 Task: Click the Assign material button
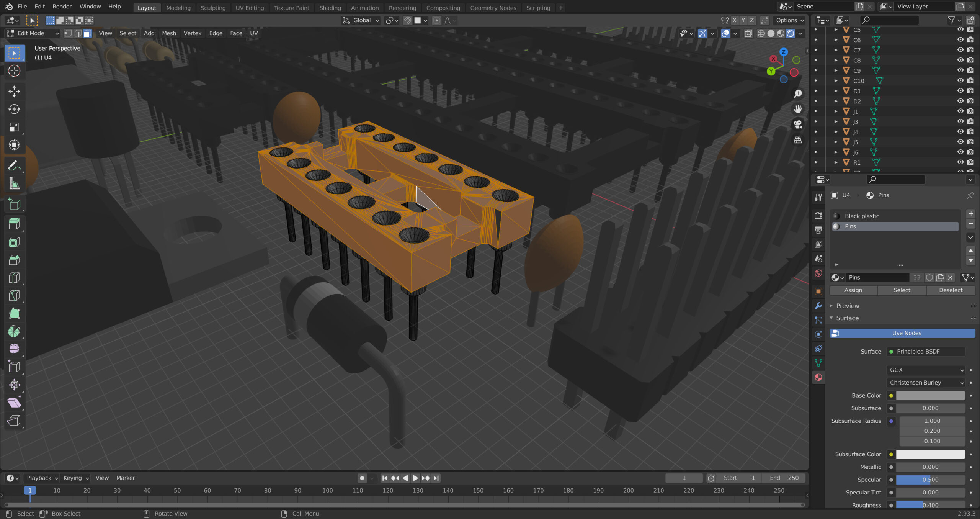click(x=853, y=290)
